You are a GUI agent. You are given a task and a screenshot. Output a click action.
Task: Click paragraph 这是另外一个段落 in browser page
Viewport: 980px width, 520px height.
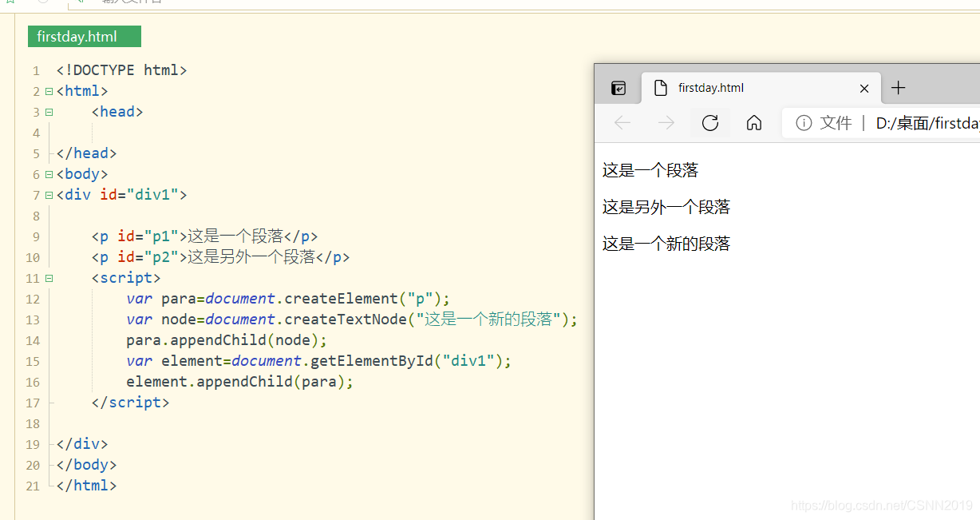[x=666, y=207]
